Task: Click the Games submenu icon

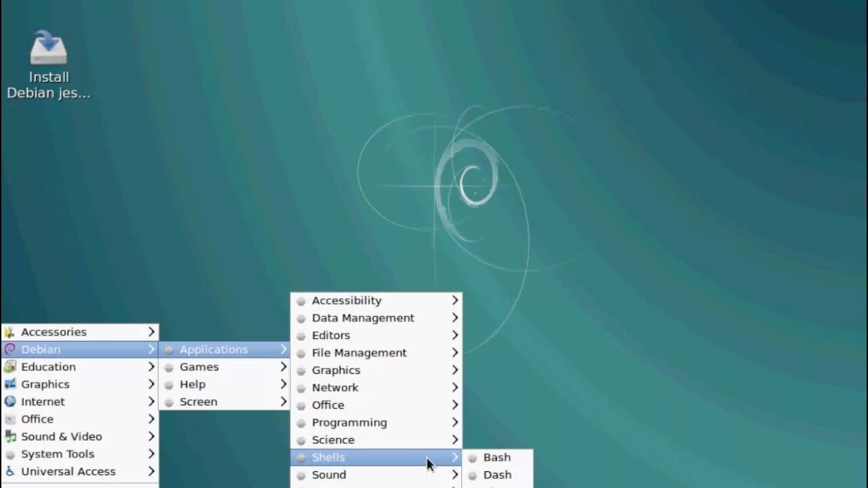Action: pos(169,367)
